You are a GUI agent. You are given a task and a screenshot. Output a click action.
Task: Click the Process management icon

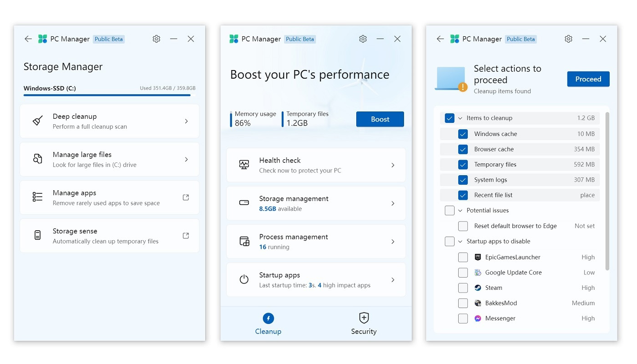pyautogui.click(x=244, y=241)
